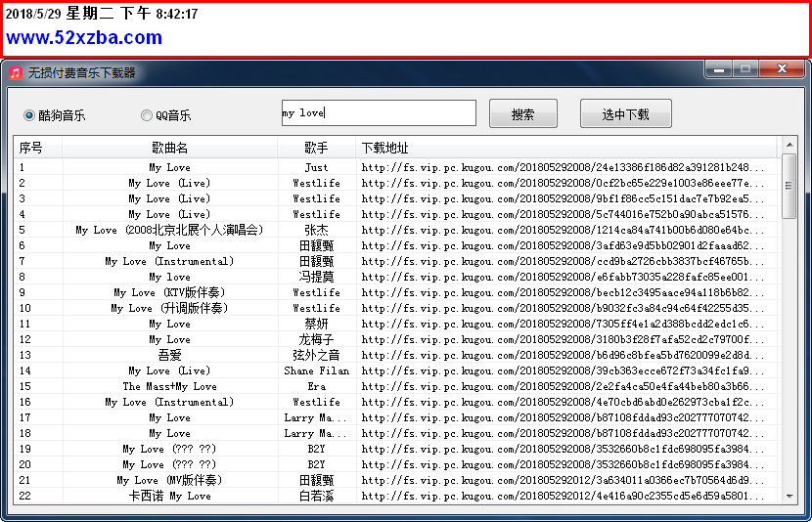This screenshot has height=522, width=812.
Task: Select row 15 The Mass+My Love by Era
Action: 169,386
